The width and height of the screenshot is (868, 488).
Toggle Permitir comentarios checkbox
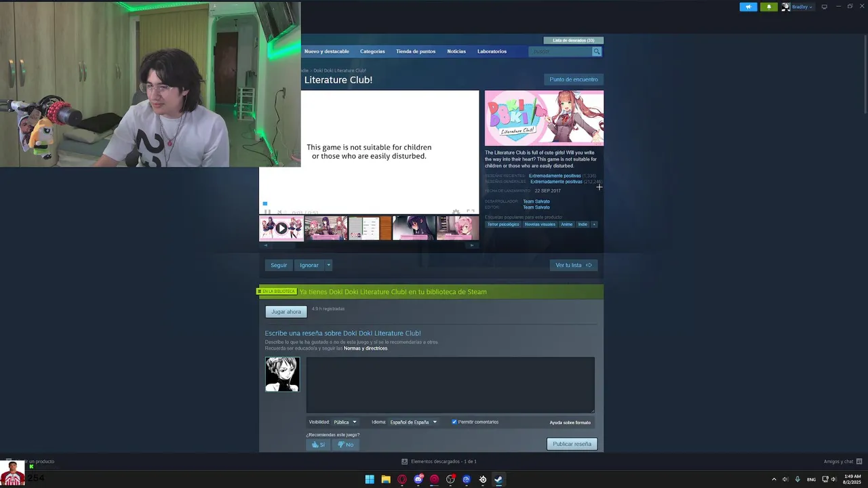(454, 422)
